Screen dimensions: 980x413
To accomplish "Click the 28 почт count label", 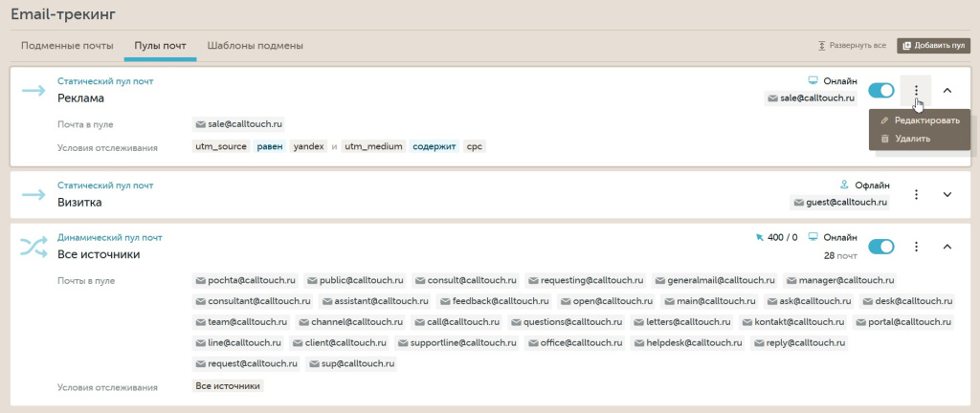I will (x=840, y=256).
